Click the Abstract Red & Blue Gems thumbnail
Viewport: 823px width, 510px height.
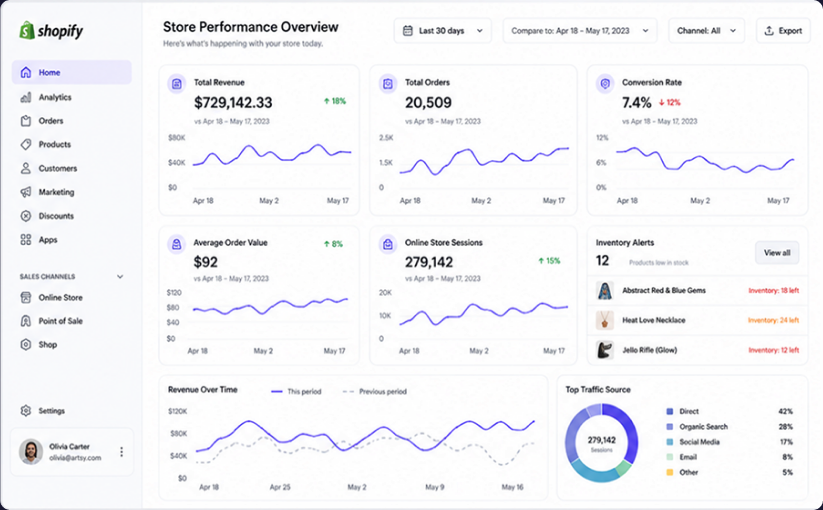pyautogui.click(x=605, y=290)
